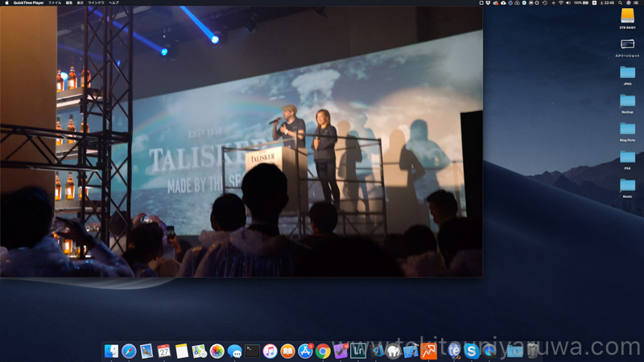Launch Lightroom from the Dock
Screen dimensions: 644x362
pyautogui.click(x=358, y=351)
